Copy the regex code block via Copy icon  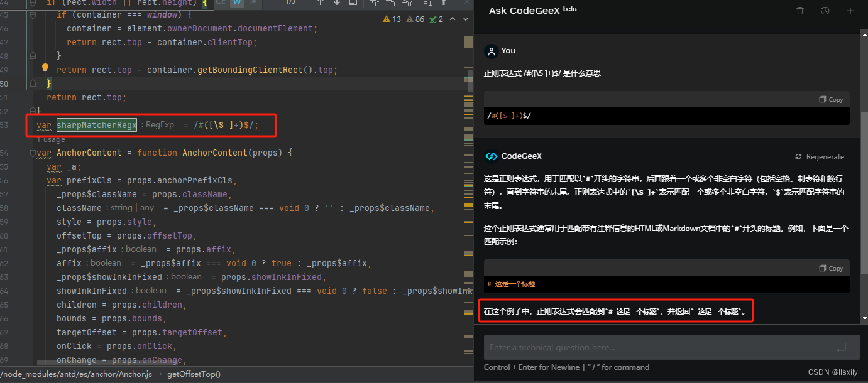(831, 99)
